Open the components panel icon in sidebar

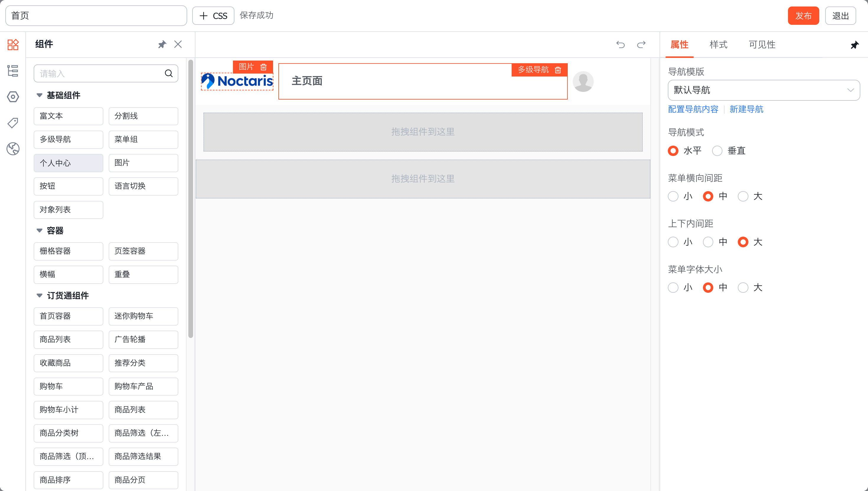13,45
